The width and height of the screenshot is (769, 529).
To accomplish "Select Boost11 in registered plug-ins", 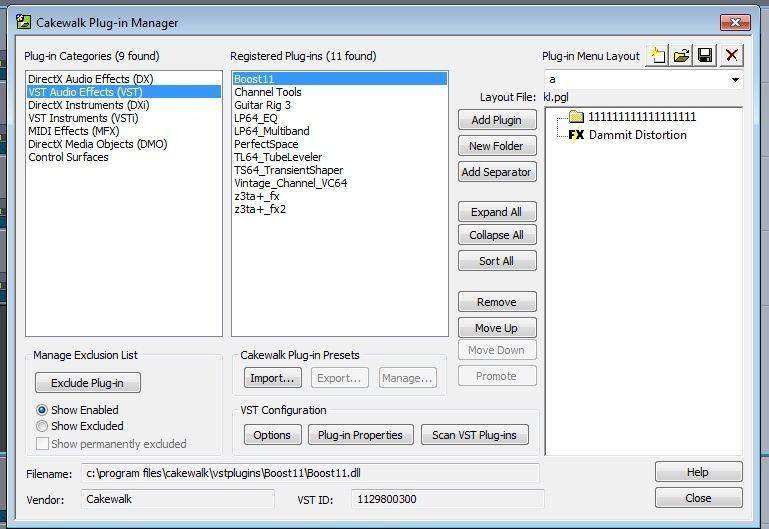I will pyautogui.click(x=340, y=79).
